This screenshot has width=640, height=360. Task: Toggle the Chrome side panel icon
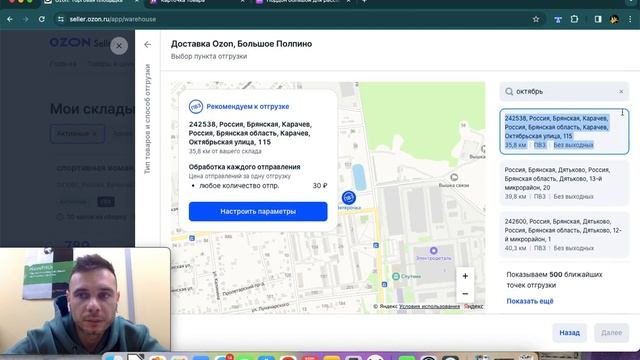(x=598, y=19)
